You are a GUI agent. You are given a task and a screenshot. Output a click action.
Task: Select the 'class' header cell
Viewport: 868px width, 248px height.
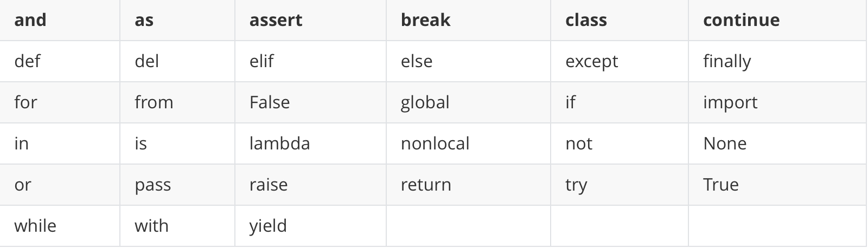tap(620, 20)
